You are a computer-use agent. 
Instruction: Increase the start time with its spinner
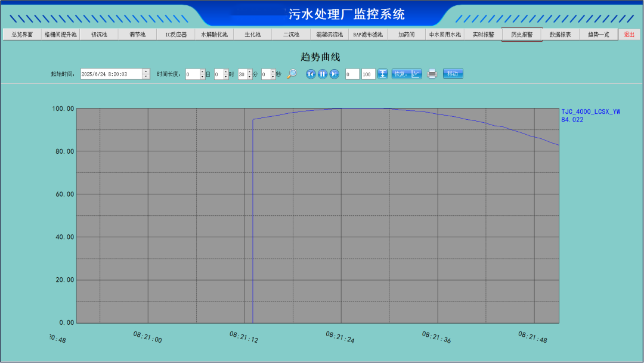pos(146,72)
